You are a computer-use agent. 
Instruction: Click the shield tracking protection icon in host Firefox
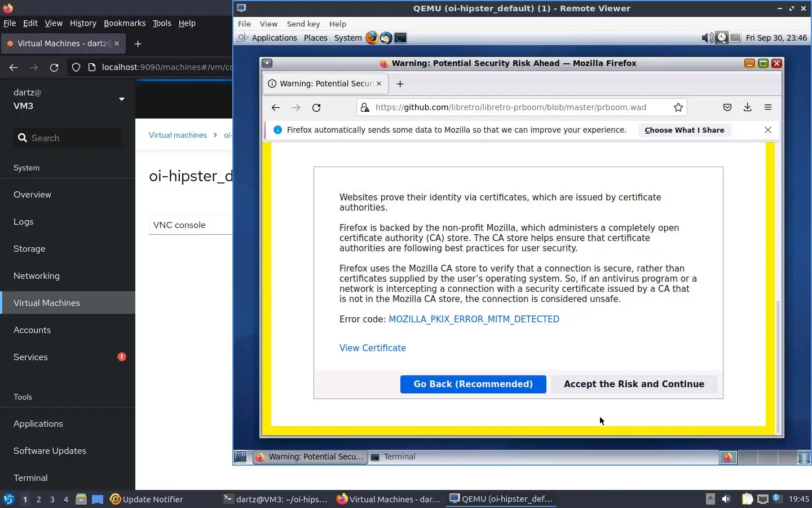pyautogui.click(x=76, y=67)
